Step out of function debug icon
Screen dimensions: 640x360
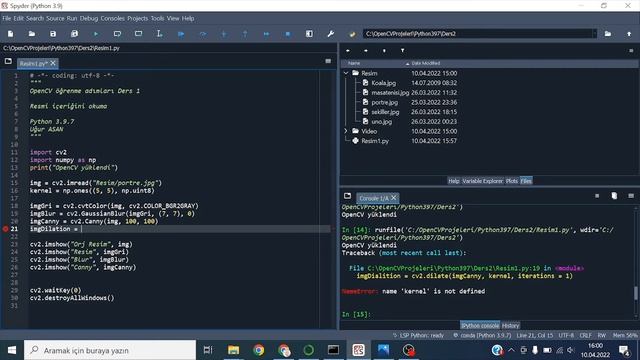click(x=245, y=34)
